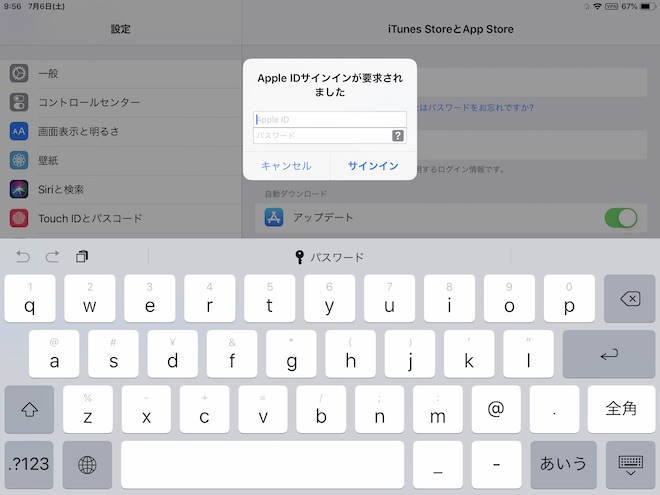Tap the Wallpaper (壁紙) flower icon

tap(19, 160)
